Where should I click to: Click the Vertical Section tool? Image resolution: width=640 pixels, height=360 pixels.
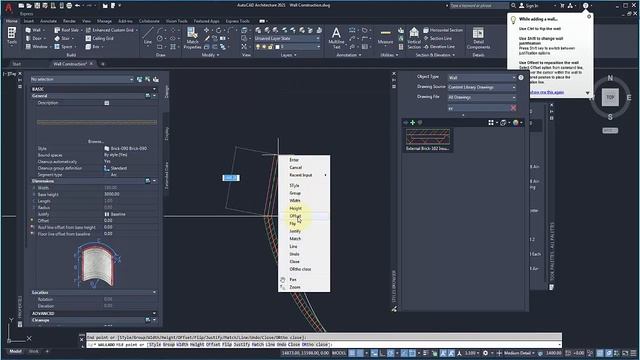414,38
